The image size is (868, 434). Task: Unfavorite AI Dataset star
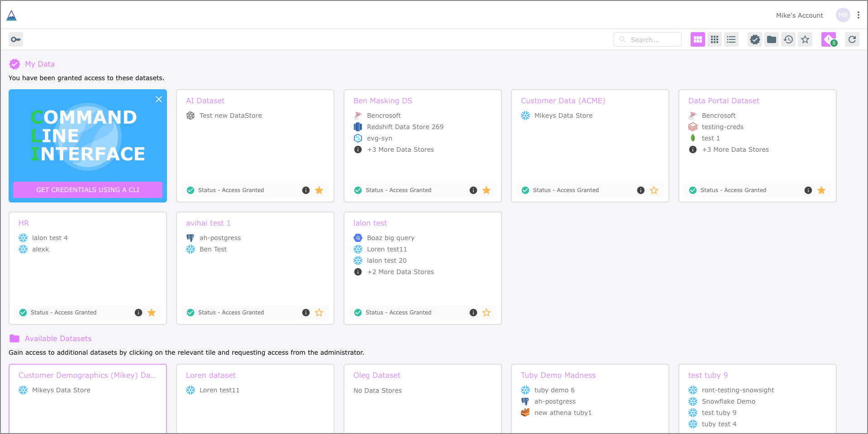pyautogui.click(x=319, y=190)
